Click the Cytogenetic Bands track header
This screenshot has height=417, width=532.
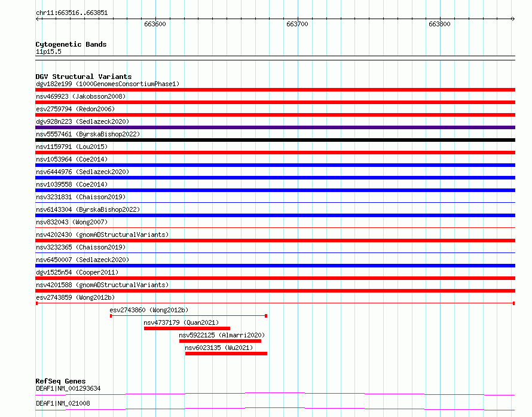(71, 44)
